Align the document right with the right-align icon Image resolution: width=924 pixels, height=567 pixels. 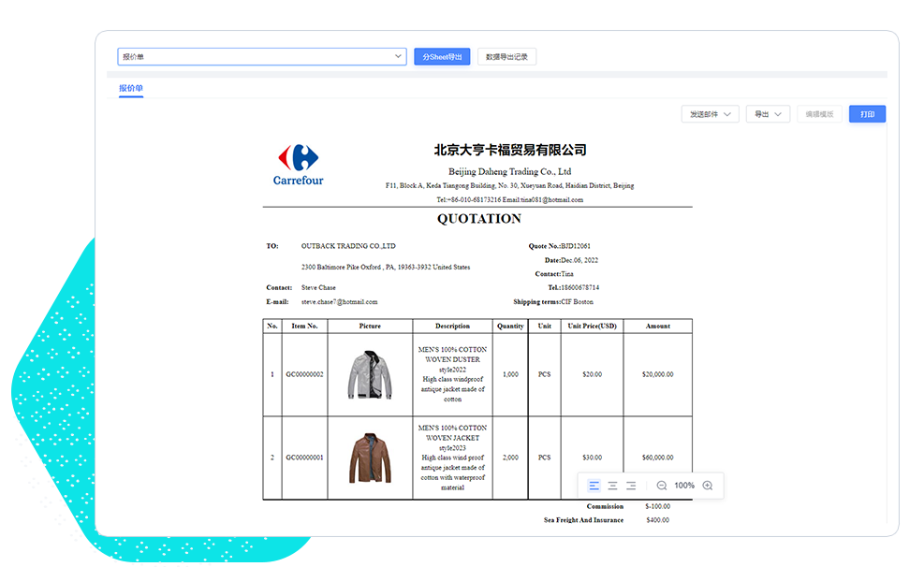click(x=631, y=486)
